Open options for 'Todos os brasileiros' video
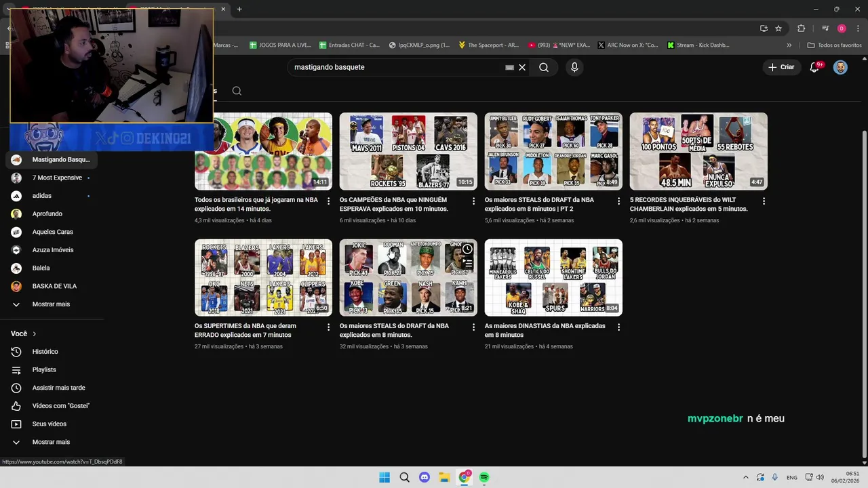This screenshot has height=488, width=868. pos(329,201)
